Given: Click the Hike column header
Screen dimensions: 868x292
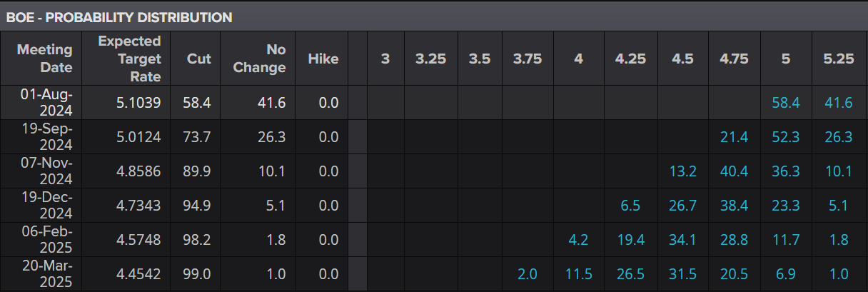Looking at the screenshot, I should click(323, 59).
